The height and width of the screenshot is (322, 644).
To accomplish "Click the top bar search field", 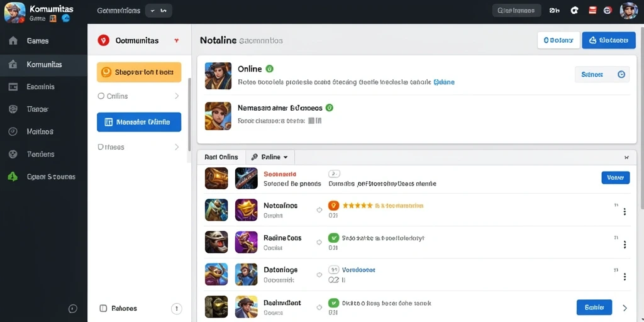I will pyautogui.click(x=517, y=11).
